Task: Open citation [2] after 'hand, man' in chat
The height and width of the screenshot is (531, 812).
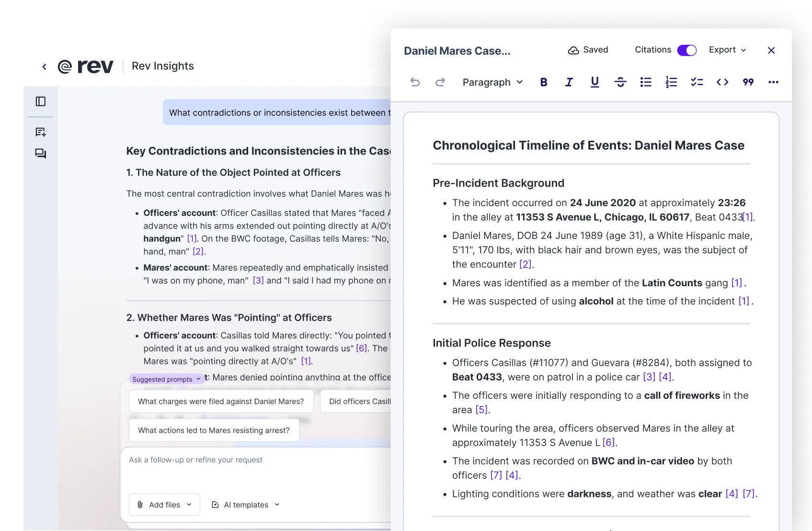Action: click(x=198, y=251)
